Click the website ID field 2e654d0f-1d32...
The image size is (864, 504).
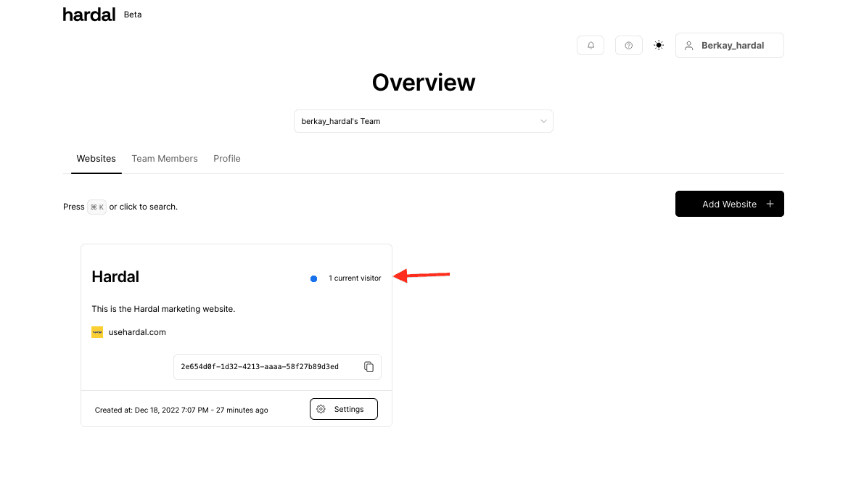tap(277, 367)
